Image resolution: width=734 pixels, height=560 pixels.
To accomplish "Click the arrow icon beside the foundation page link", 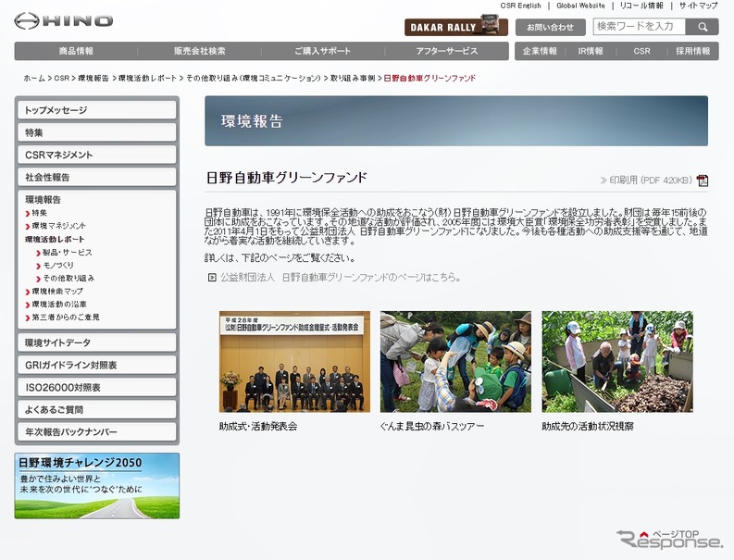I will [x=212, y=278].
